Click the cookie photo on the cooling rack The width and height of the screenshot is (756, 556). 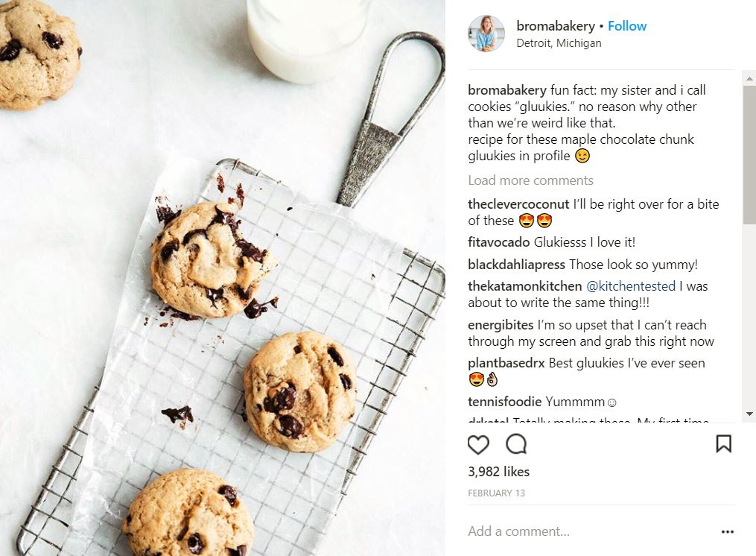[222, 278]
